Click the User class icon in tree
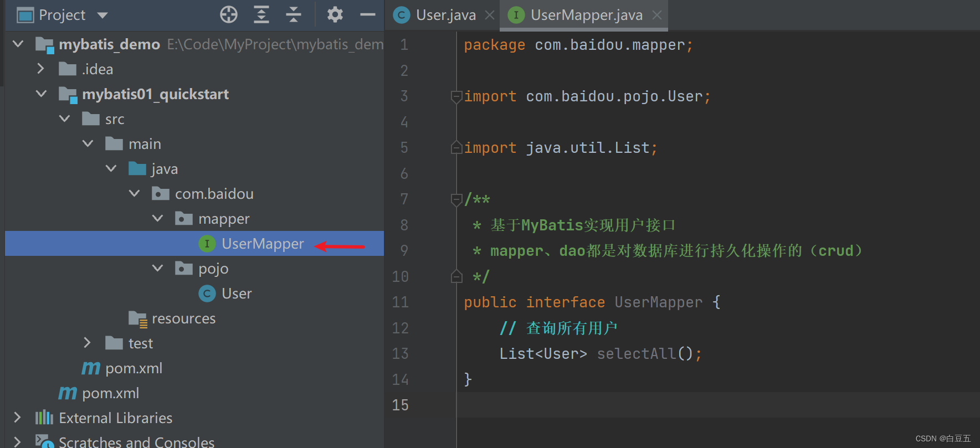The height and width of the screenshot is (448, 980). point(207,293)
